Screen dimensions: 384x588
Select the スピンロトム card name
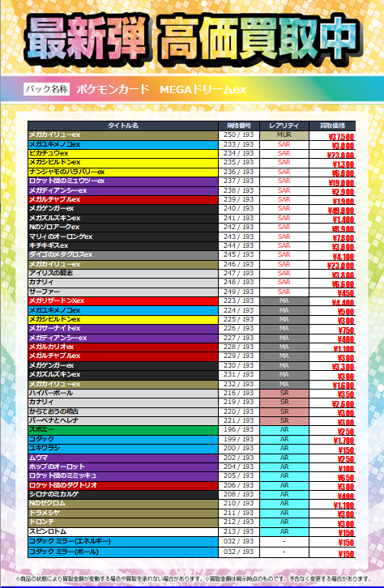(48, 532)
